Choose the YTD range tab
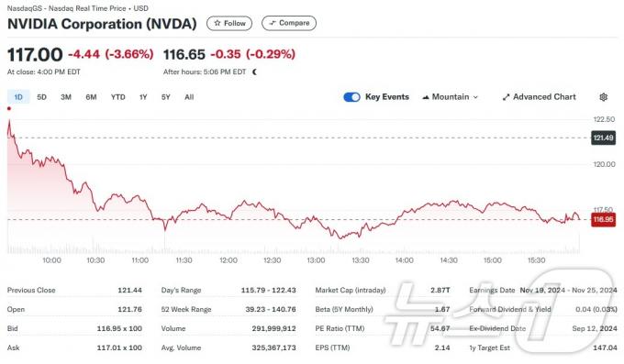This screenshot has height=364, width=624. [x=117, y=97]
